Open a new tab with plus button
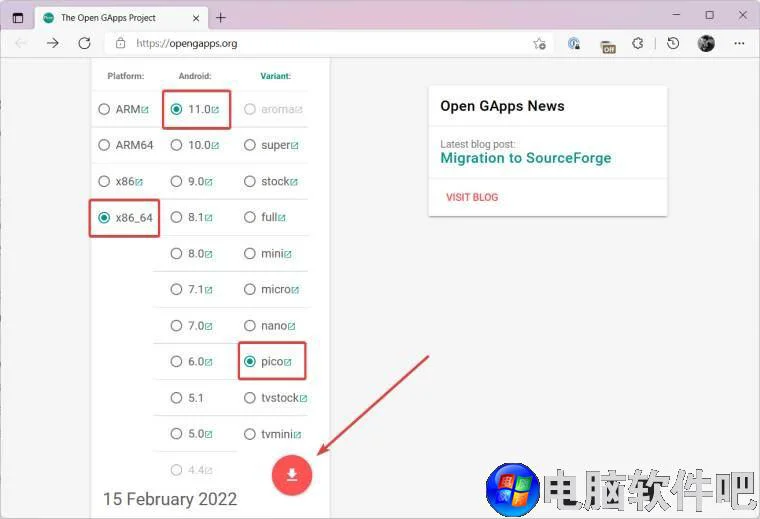Image resolution: width=760 pixels, height=519 pixels. click(221, 18)
